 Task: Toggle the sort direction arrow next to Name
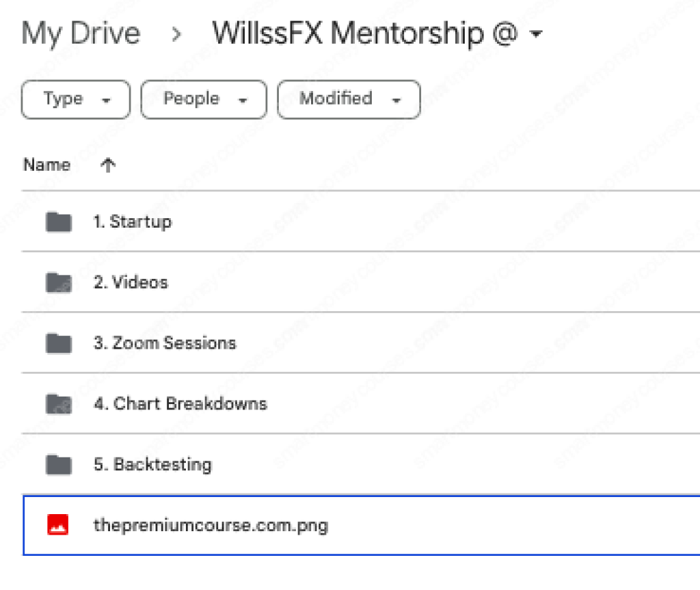[107, 165]
